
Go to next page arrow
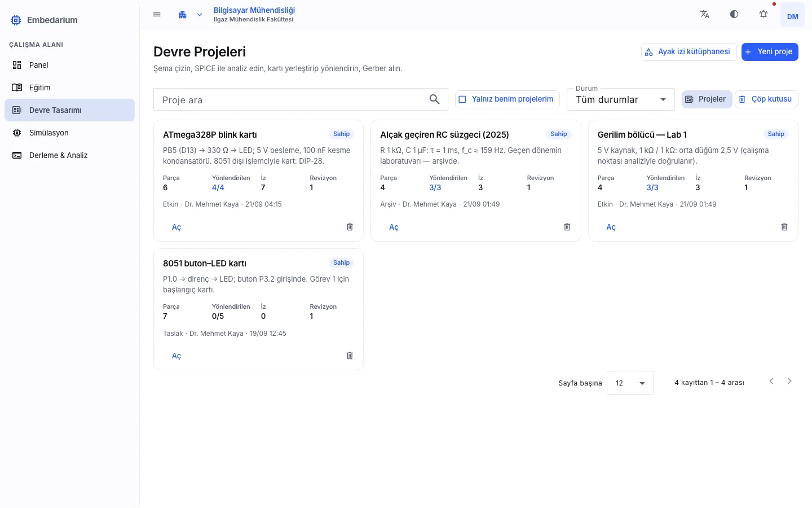789,382
